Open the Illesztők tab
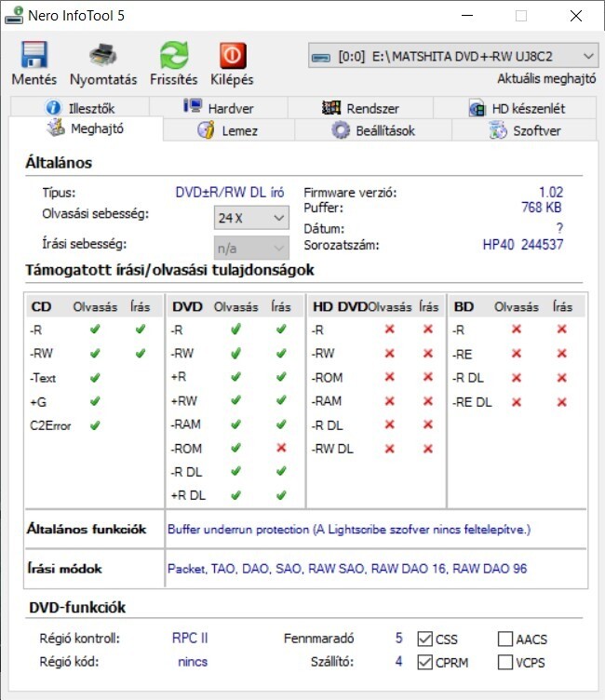The height and width of the screenshot is (700, 605). (x=80, y=108)
